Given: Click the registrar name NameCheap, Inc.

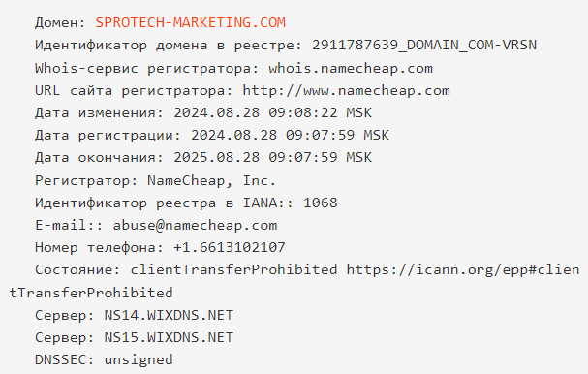Looking at the screenshot, I should point(212,181).
